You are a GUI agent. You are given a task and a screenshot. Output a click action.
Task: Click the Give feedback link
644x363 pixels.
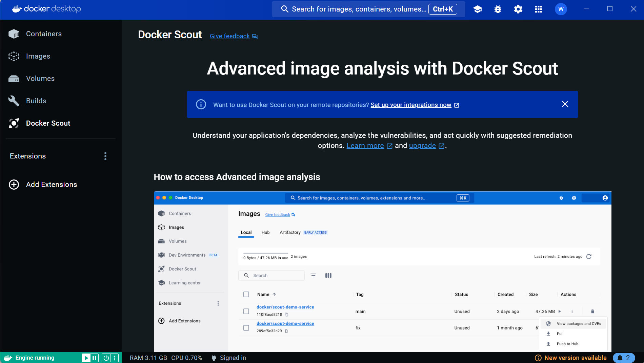pos(230,36)
